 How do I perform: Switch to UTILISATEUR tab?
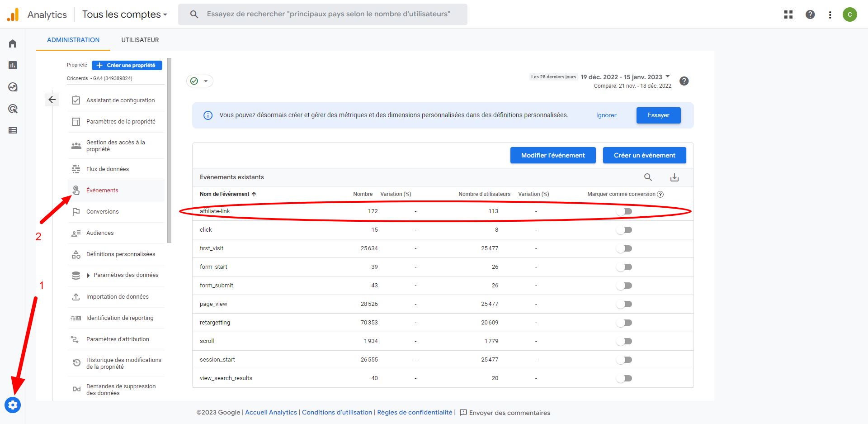pos(140,40)
